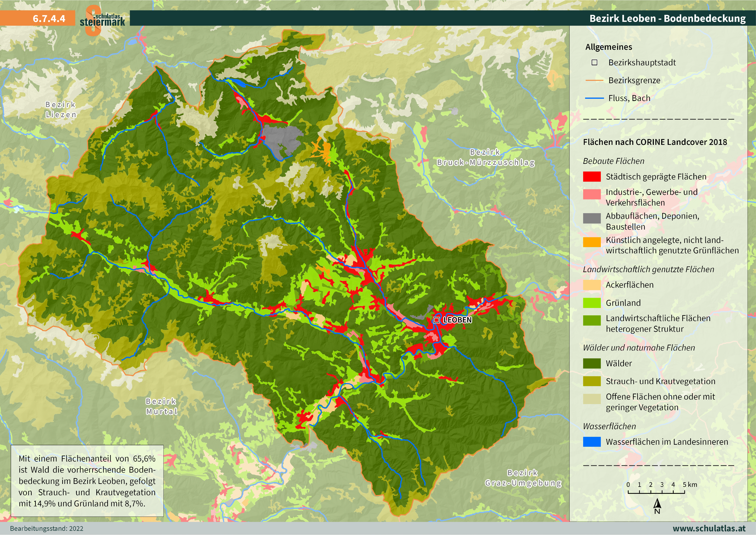Click the blue Wasserflächen im Landesinneren swatch
The height and width of the screenshot is (535, 756).
(592, 442)
